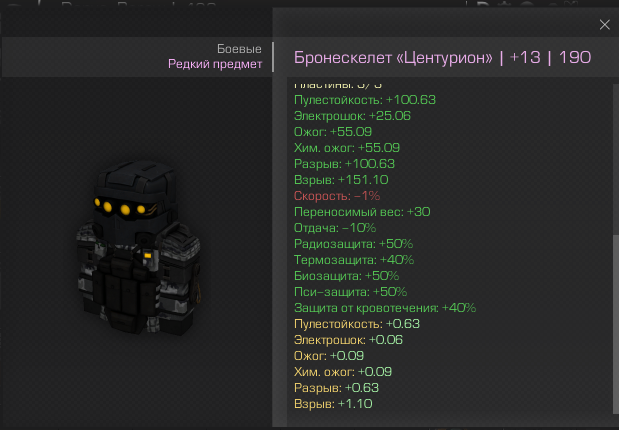Click the Электрошок +25.06 stat line
This screenshot has height=430, width=619.
(352, 116)
